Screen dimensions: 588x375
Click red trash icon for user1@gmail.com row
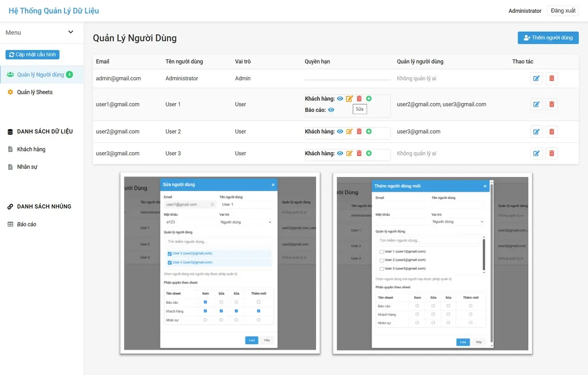[x=552, y=104]
